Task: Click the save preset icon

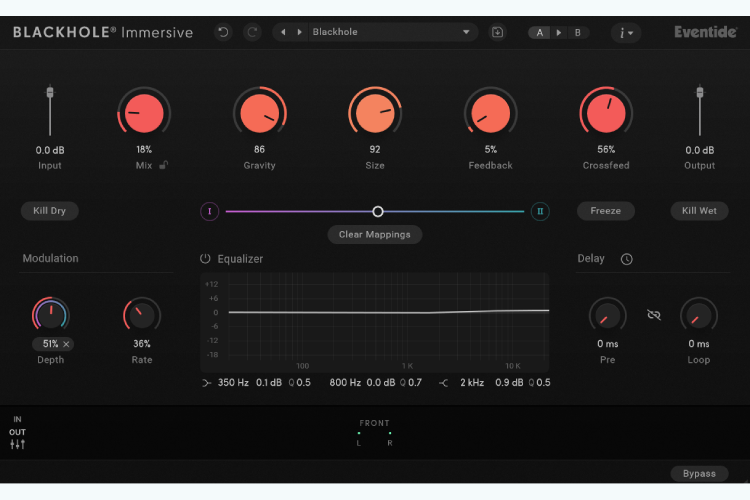Action: click(x=497, y=32)
